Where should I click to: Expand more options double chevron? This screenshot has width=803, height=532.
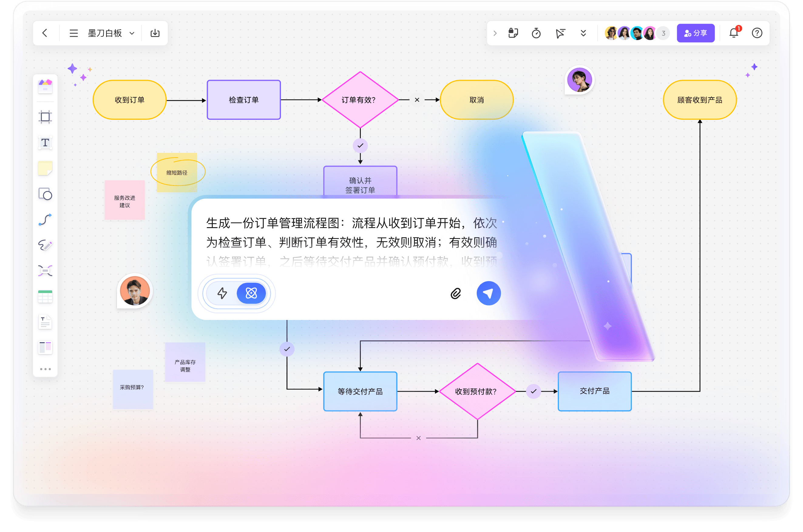point(583,33)
